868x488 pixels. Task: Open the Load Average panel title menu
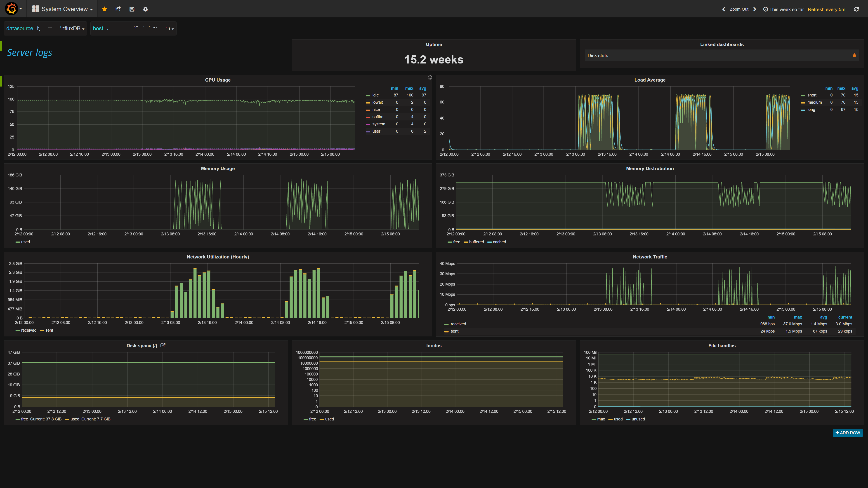650,80
